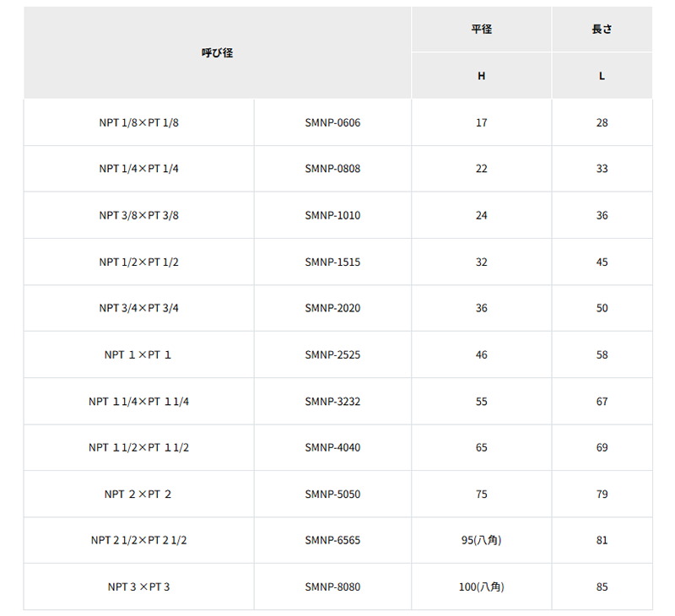Viewport: 675px width, 616px height.
Task: Click product code SMNP-4040
Action: pos(332,448)
